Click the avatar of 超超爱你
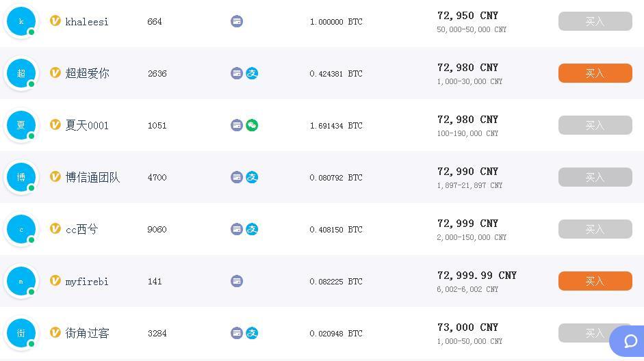The width and height of the screenshot is (644, 361). click(x=21, y=73)
